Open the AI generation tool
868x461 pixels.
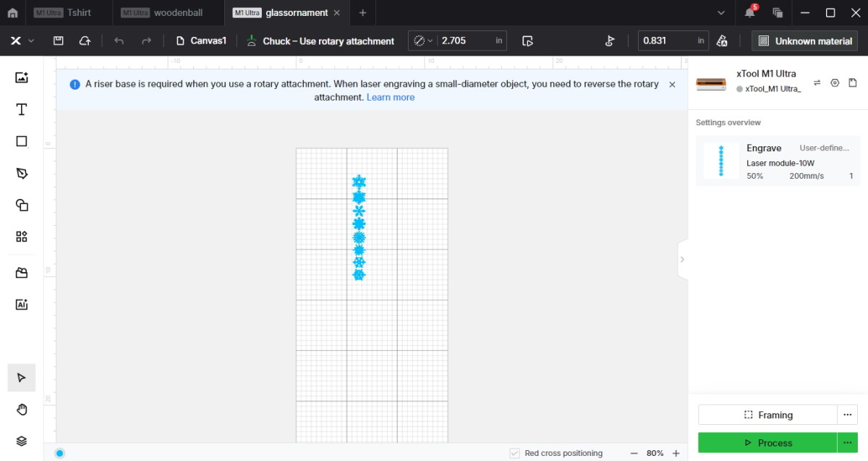22,305
